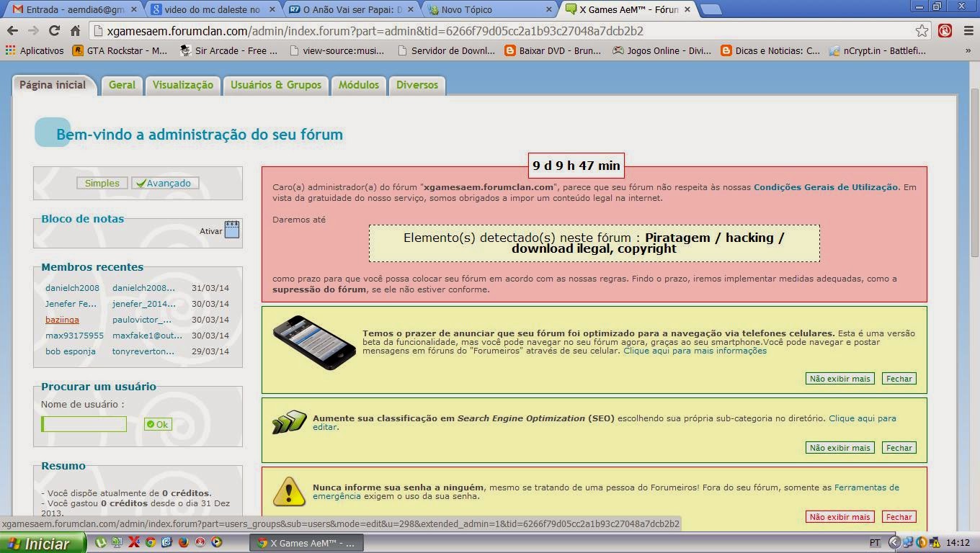This screenshot has height=553, width=980.
Task: Expand hidden system tray icons
Action: [x=895, y=543]
